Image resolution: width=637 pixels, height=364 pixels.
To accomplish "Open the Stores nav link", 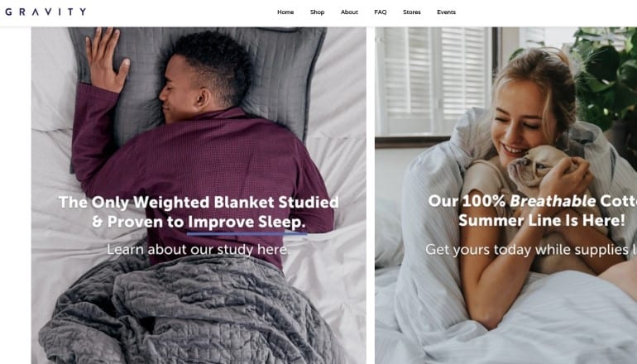I will pos(411,12).
